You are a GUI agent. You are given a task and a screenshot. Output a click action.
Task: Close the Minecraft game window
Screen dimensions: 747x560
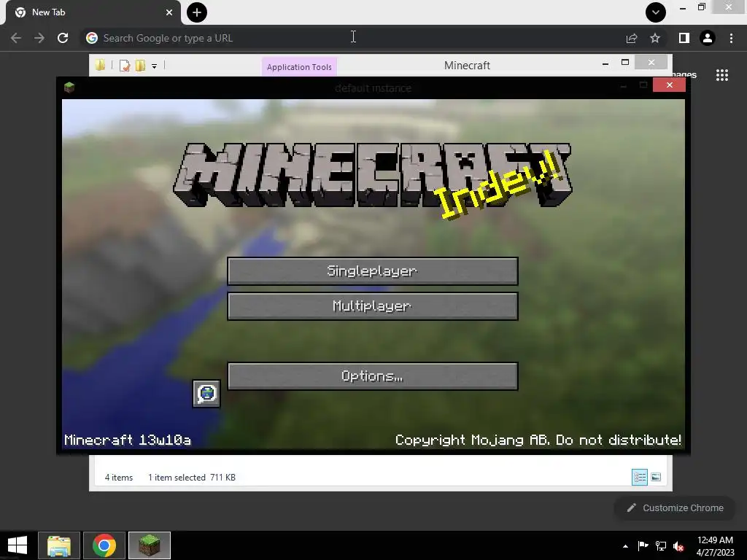click(670, 85)
